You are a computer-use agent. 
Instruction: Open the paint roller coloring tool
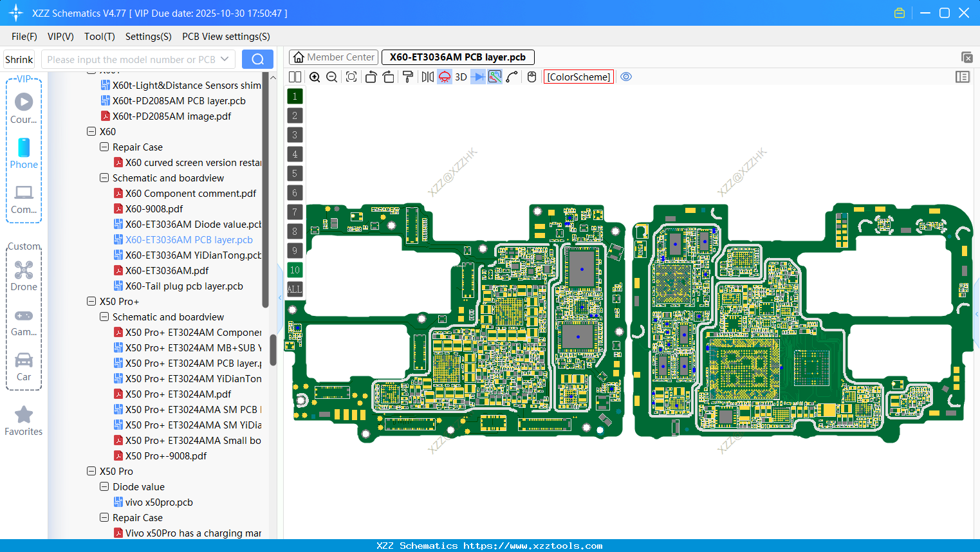(408, 77)
